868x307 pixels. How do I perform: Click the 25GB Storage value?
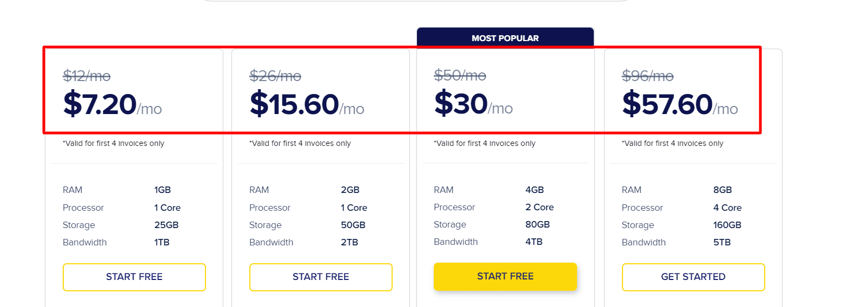tap(166, 225)
